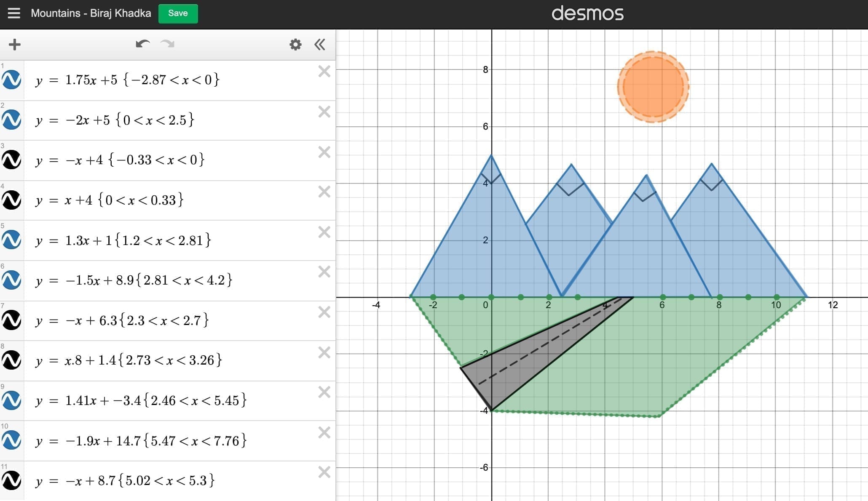
Task: Click the redo arrow icon
Action: pos(167,44)
